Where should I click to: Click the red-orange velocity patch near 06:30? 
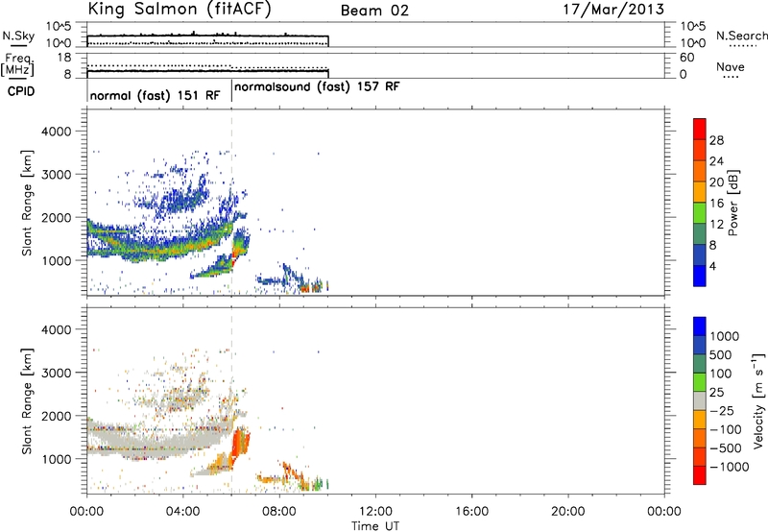pyautogui.click(x=240, y=445)
